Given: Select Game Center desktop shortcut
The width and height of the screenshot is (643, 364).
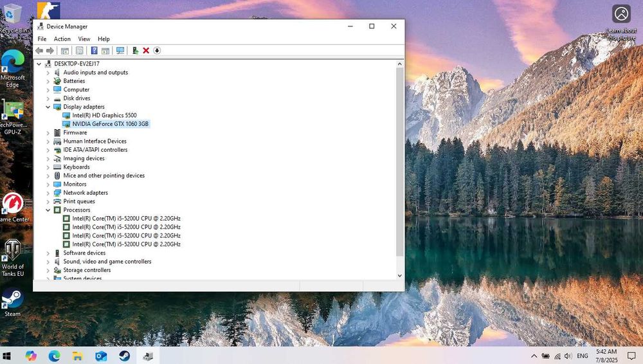Looking at the screenshot, I should [13, 207].
